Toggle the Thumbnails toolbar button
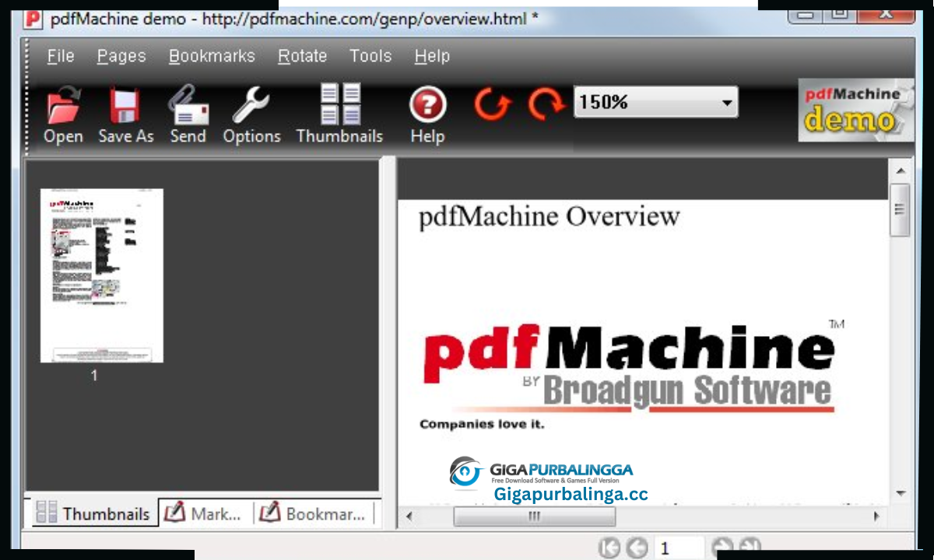This screenshot has width=934, height=560. [340, 115]
